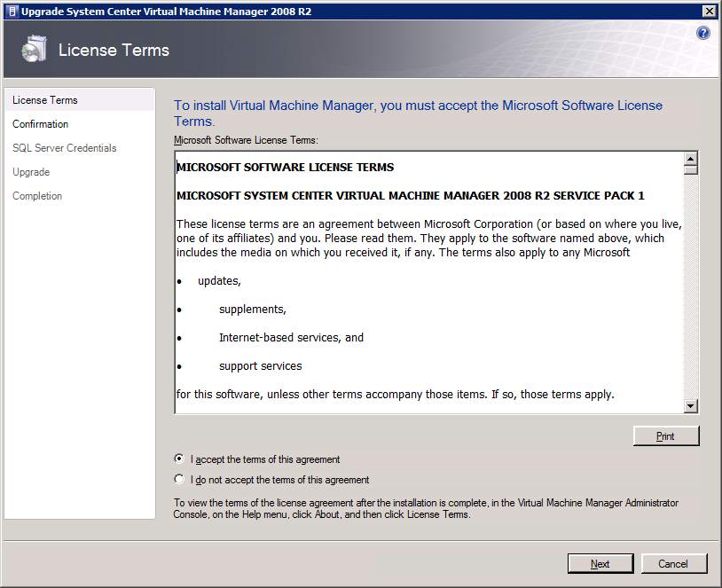Click the license text scrollbar thumb
Image resolution: width=722 pixels, height=588 pixels.
690,170
